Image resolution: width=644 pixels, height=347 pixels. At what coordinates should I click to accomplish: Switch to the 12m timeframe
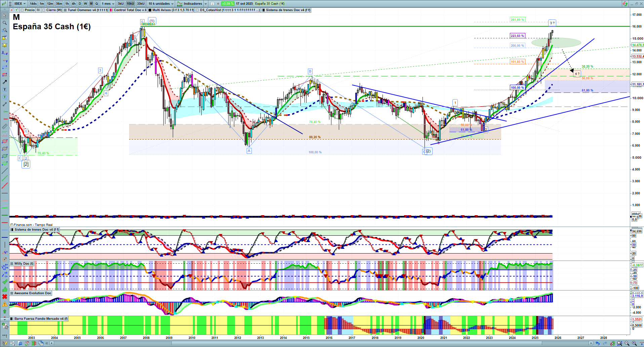pos(50,4)
